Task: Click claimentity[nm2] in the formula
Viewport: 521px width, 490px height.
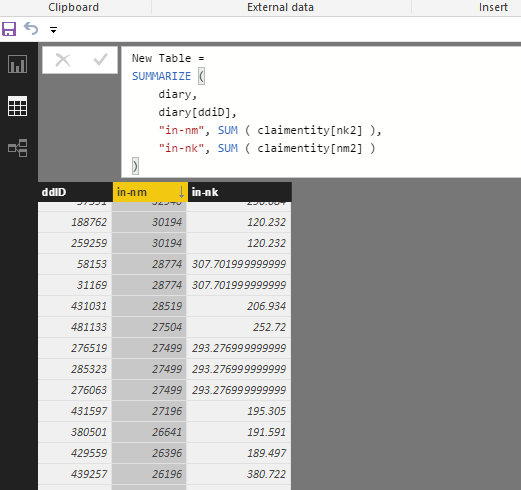Action: click(310, 148)
